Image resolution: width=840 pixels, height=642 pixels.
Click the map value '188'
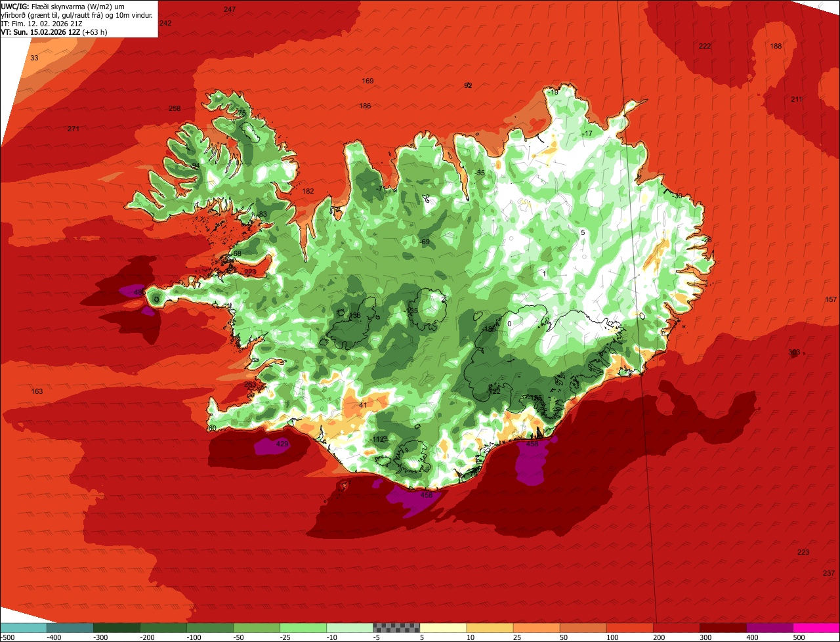coord(776,46)
